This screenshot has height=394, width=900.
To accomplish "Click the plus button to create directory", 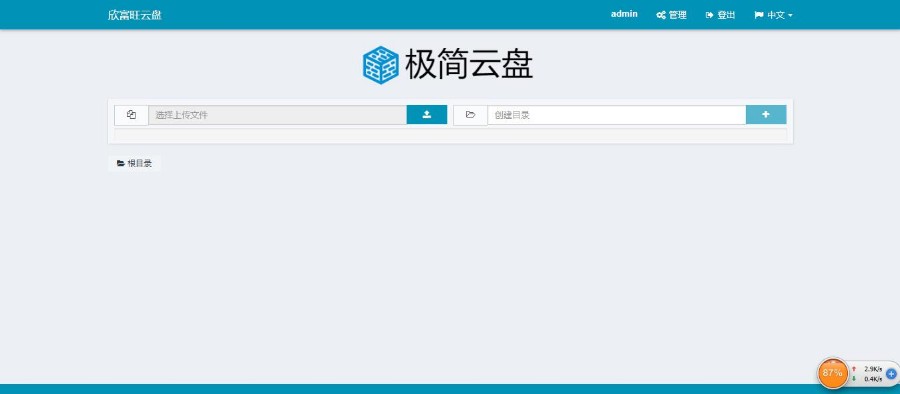I will point(766,114).
